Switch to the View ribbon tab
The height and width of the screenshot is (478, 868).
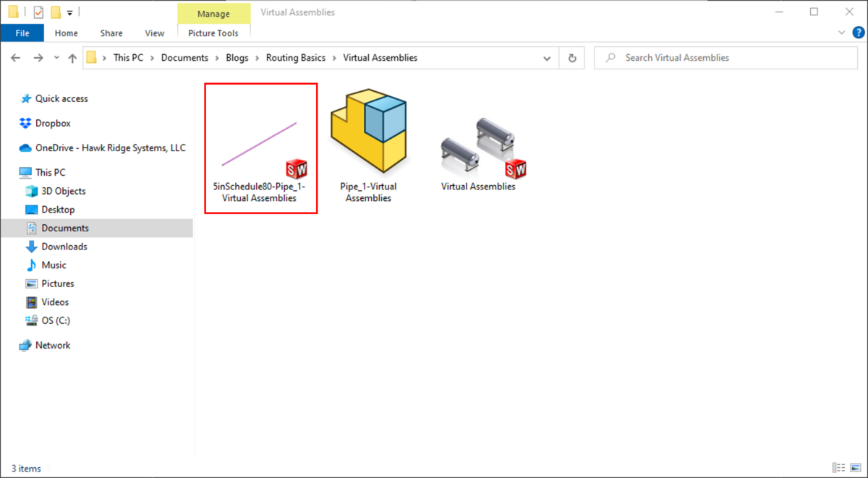point(154,33)
